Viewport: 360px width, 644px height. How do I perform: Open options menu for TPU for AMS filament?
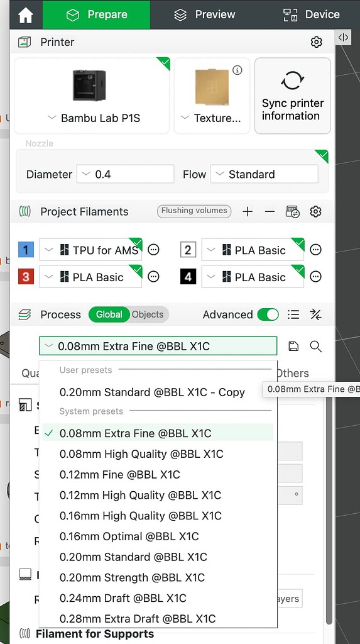pos(153,250)
